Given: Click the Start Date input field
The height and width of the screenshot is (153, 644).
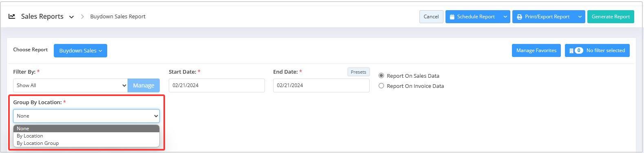Looking at the screenshot, I should coord(217,85).
